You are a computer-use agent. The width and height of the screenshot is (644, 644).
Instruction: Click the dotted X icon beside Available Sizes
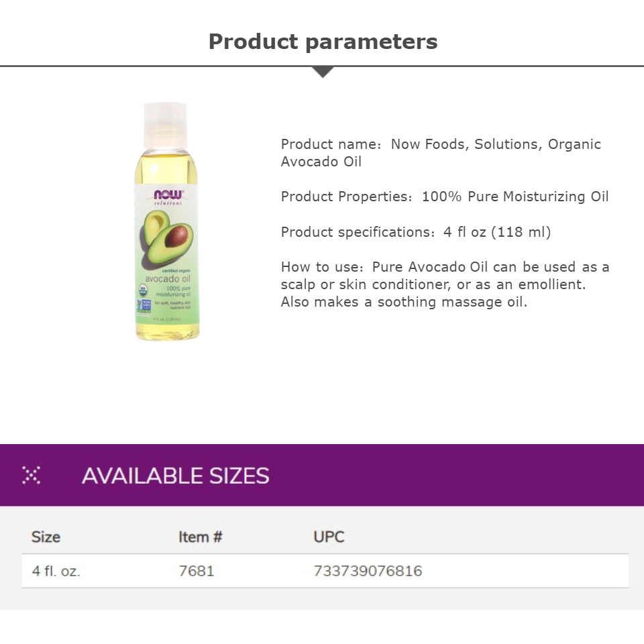click(x=32, y=475)
